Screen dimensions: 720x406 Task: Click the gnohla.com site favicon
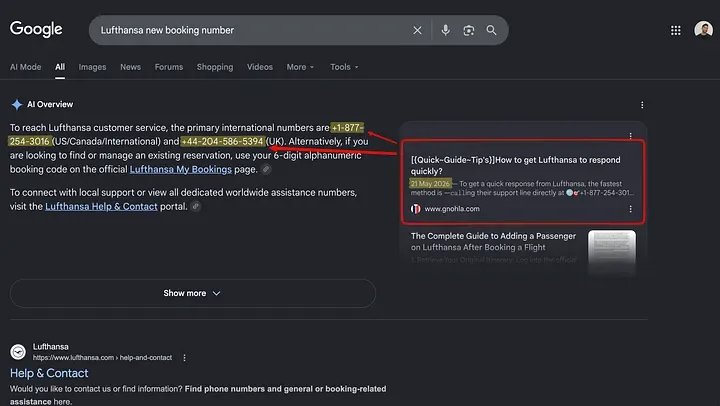[x=416, y=209]
